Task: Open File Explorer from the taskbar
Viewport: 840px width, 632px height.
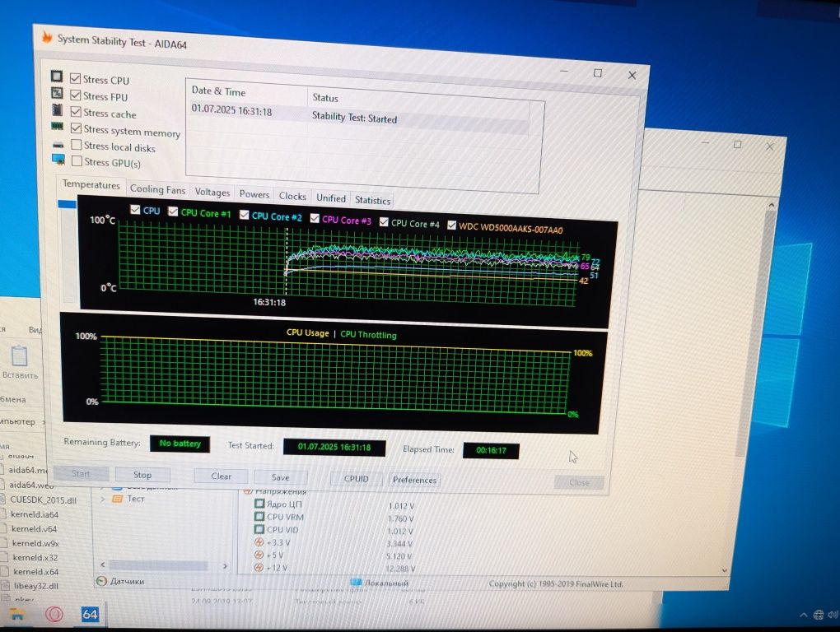Action: tap(18, 614)
